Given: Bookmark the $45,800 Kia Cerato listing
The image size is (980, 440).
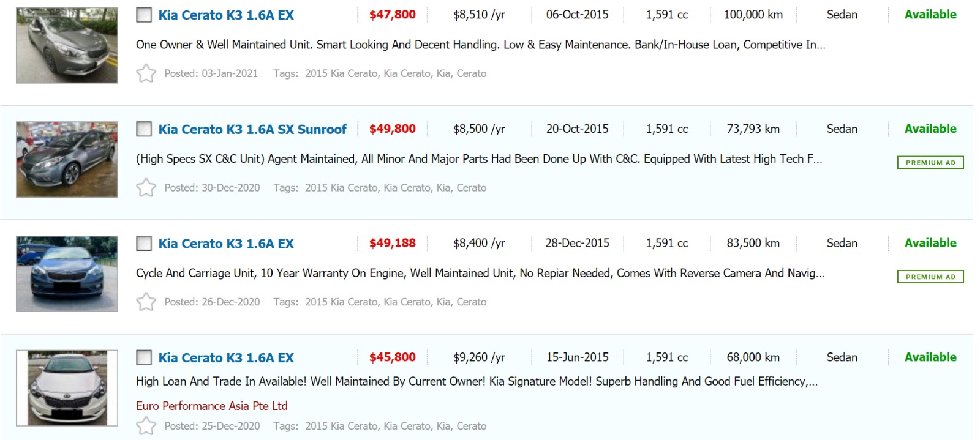Looking at the screenshot, I should pos(146,425).
